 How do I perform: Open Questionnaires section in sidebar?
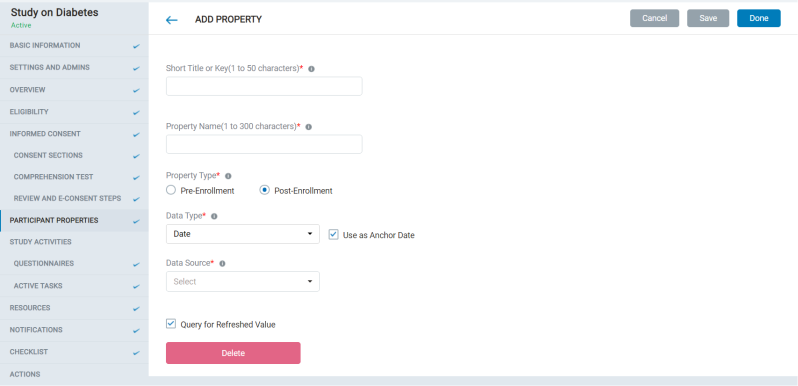coord(44,264)
